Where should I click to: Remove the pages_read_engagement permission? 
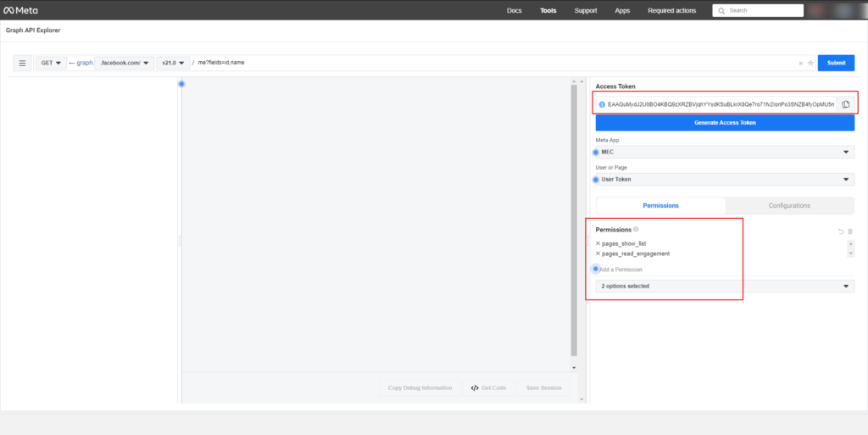pyautogui.click(x=598, y=254)
